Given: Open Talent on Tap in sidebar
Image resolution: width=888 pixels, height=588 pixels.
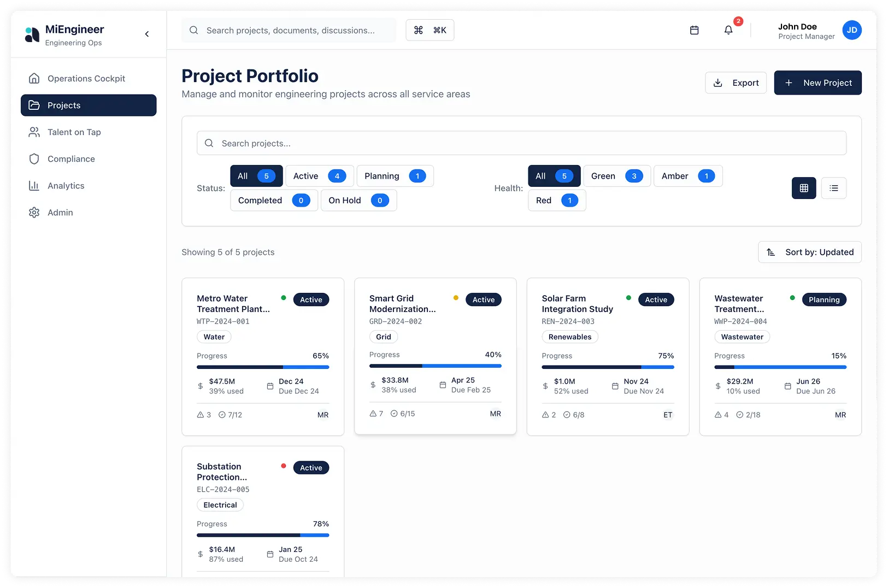Looking at the screenshot, I should [x=74, y=132].
